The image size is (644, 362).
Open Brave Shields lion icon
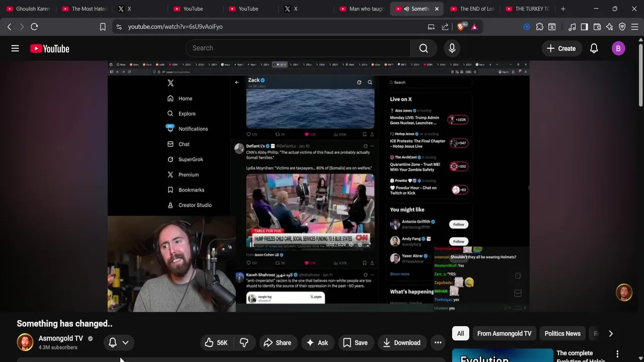[461, 27]
